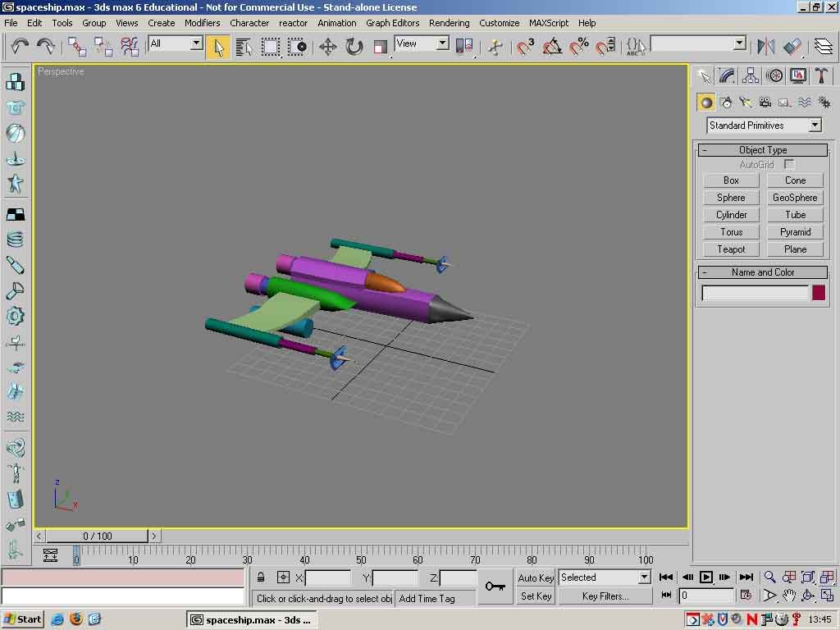
Task: Activate the Zoom magnifier viewport tool
Action: pyautogui.click(x=769, y=577)
